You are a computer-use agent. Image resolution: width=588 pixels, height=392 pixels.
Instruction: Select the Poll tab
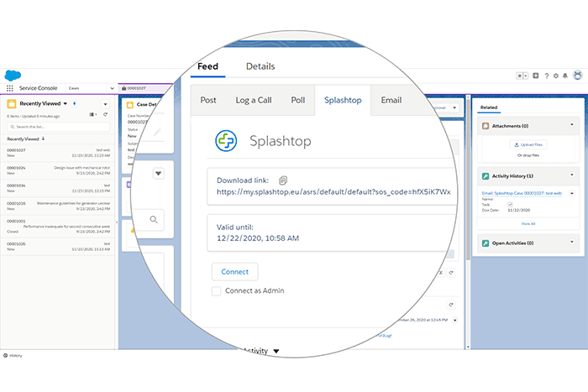(x=298, y=101)
